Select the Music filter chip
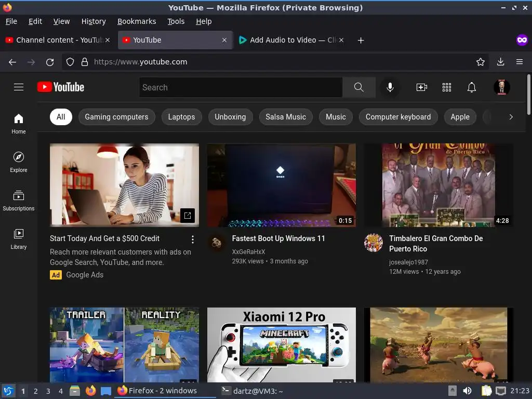The image size is (532, 399). [x=336, y=117]
